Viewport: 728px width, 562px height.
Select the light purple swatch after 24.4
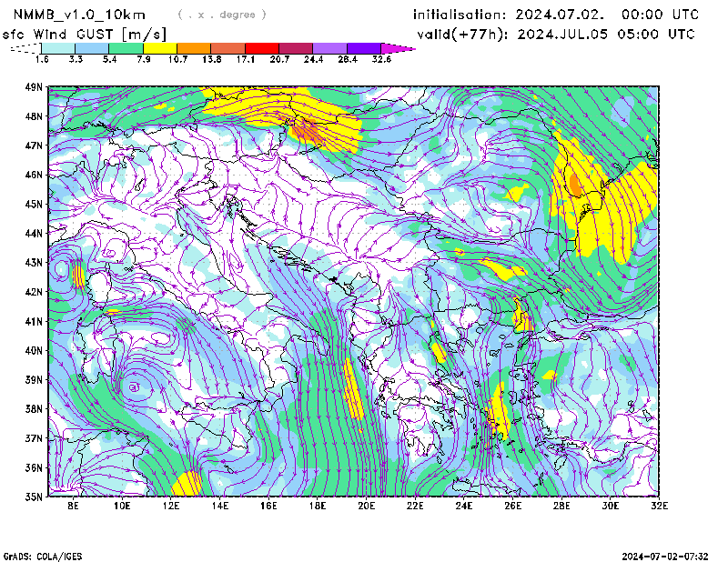[x=329, y=47]
